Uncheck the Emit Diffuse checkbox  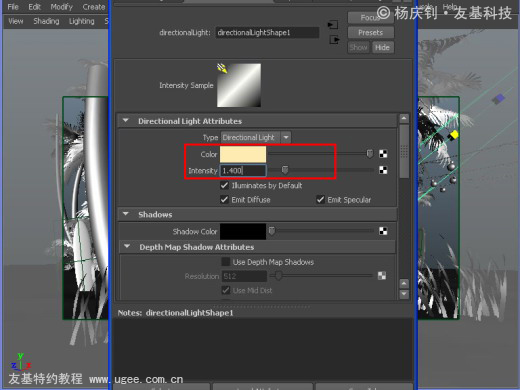tap(225, 200)
